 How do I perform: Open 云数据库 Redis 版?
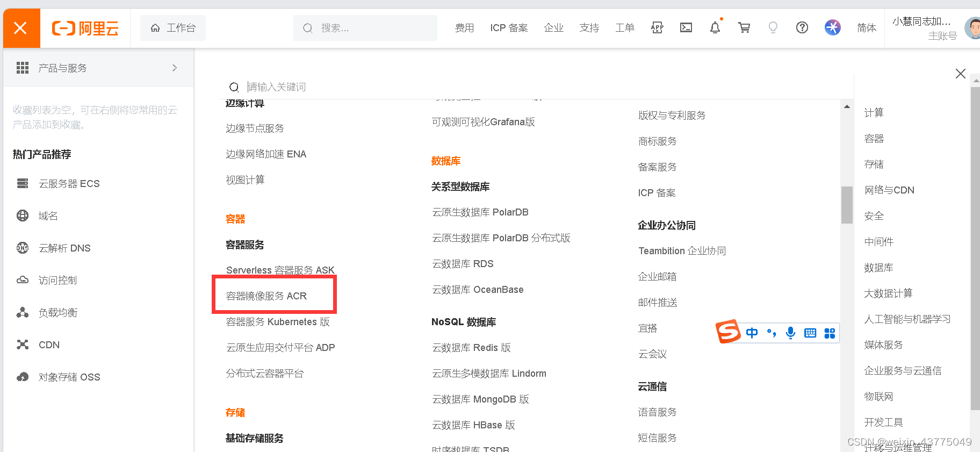pos(471,348)
